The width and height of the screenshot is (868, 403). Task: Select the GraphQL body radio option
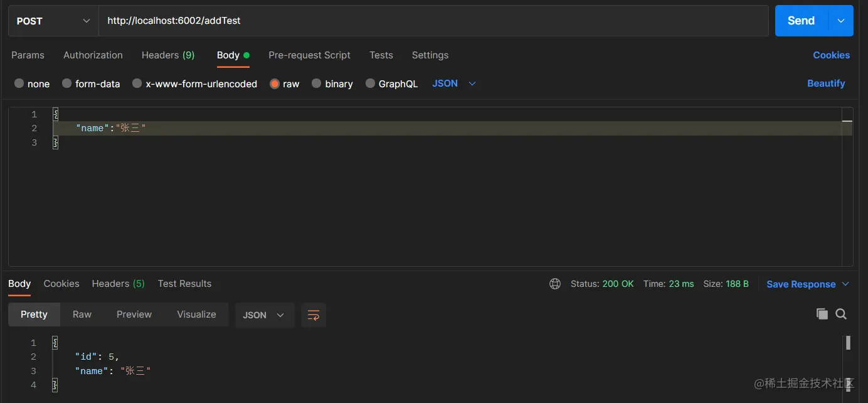(x=370, y=83)
